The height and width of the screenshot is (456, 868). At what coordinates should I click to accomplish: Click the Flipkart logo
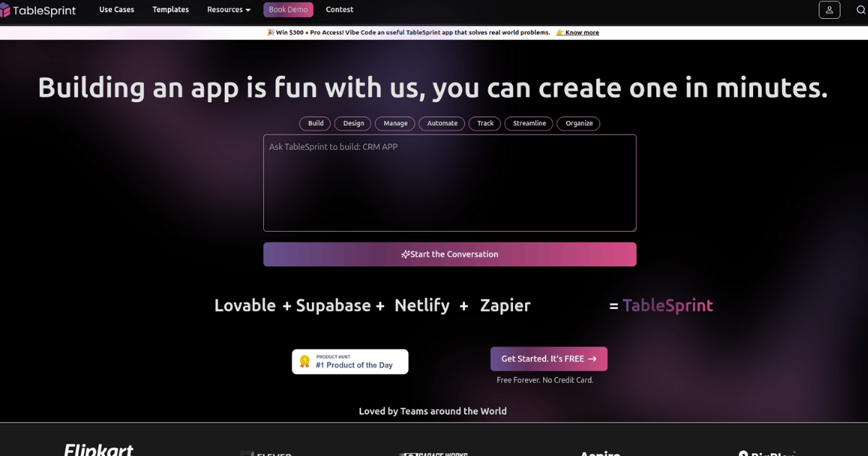(98, 449)
